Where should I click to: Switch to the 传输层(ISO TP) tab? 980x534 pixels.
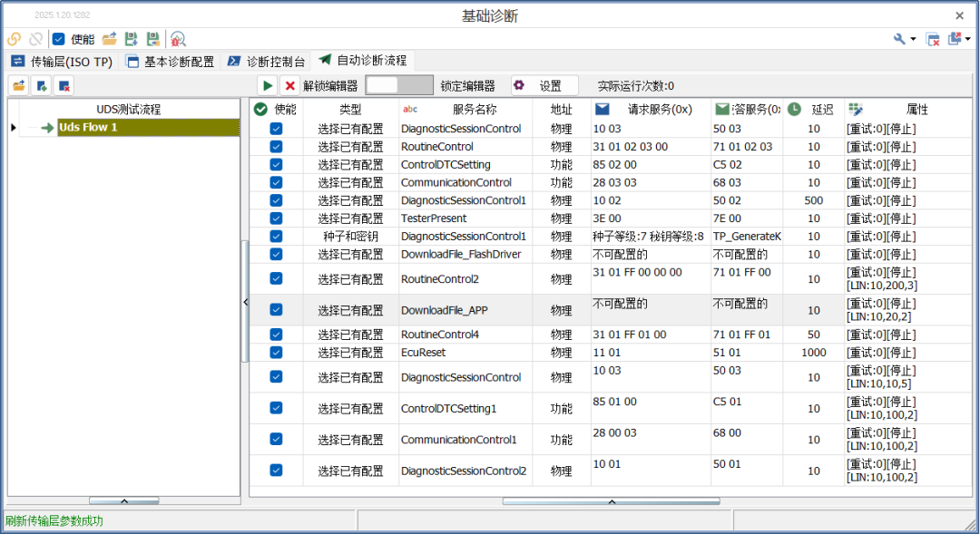point(62,62)
